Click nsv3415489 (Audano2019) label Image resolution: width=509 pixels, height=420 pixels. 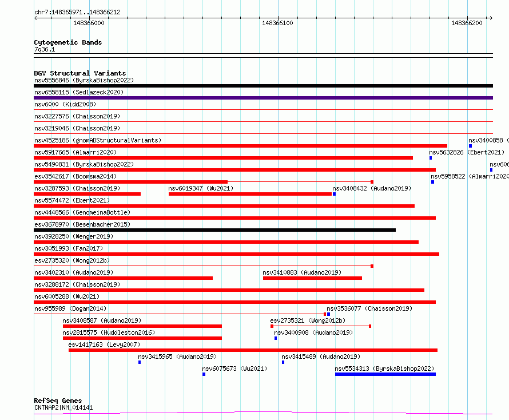(x=321, y=356)
